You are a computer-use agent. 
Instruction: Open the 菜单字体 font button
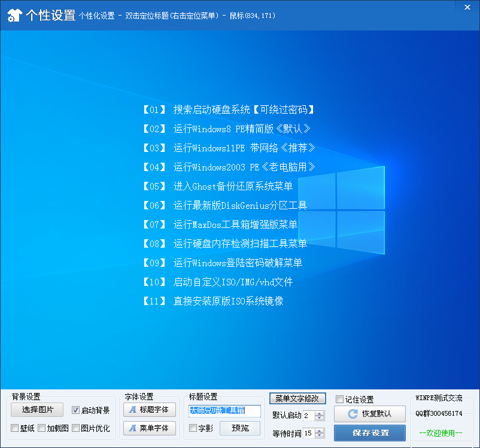pyautogui.click(x=150, y=428)
